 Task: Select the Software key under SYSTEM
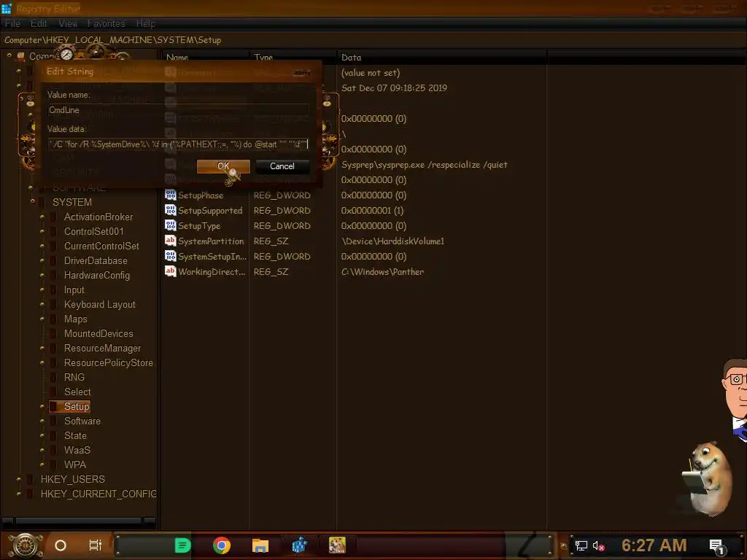click(82, 421)
